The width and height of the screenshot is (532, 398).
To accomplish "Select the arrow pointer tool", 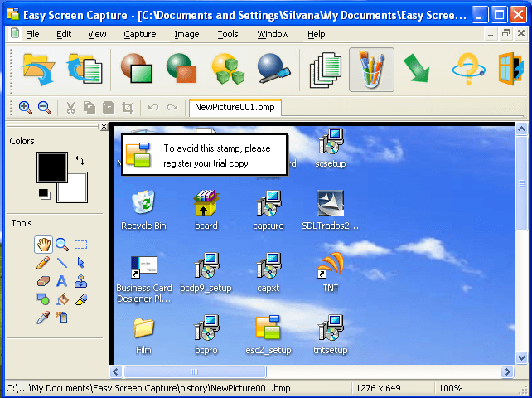I will point(80,263).
